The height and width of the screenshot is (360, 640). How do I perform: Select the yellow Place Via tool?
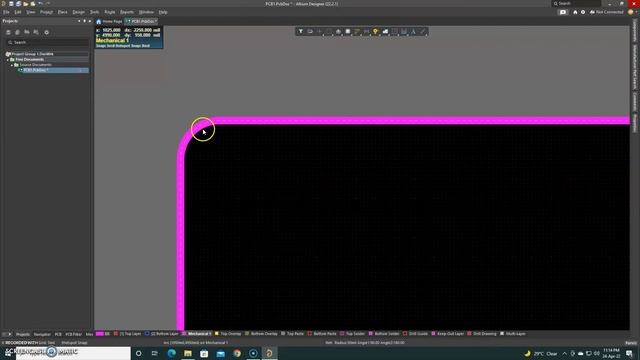click(376, 31)
